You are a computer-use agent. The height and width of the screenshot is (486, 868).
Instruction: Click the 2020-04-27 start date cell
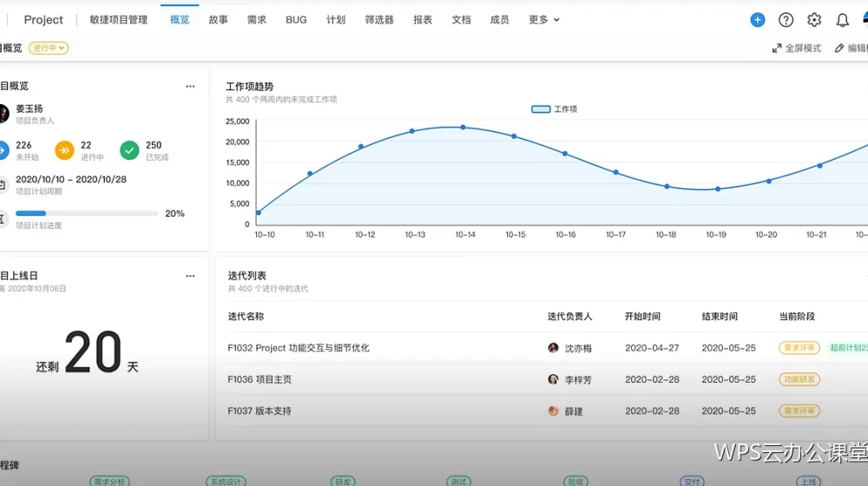click(x=652, y=348)
